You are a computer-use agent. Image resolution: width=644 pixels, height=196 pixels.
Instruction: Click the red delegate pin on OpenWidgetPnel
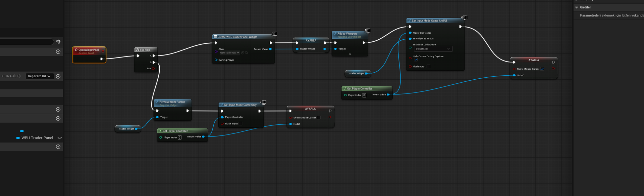[103, 51]
